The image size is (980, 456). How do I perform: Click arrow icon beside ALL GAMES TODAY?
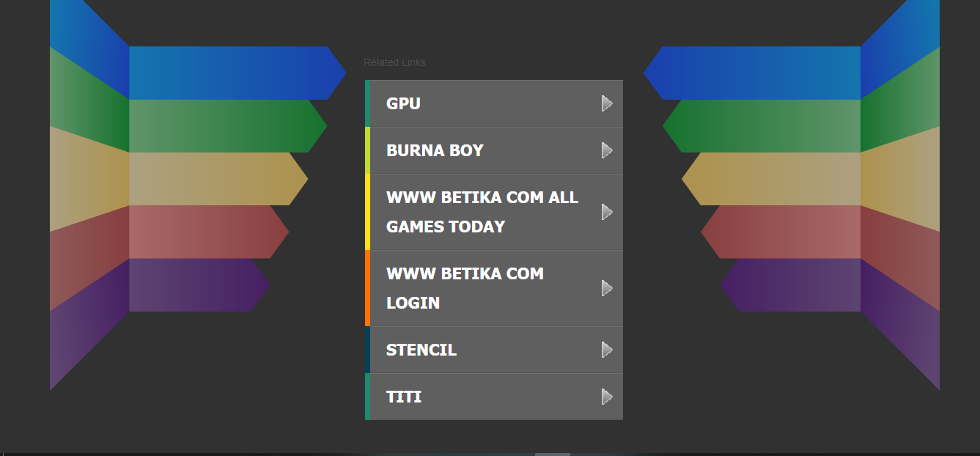[x=607, y=212]
